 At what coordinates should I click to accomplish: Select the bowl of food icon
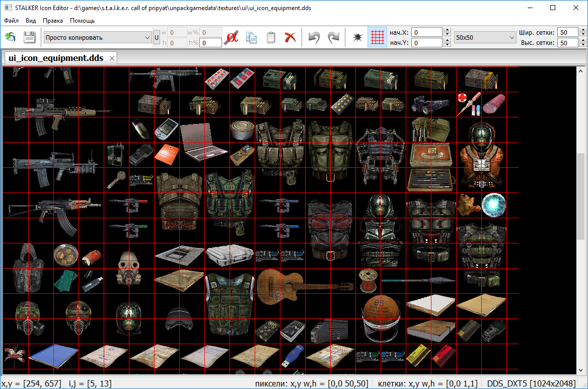66,255
